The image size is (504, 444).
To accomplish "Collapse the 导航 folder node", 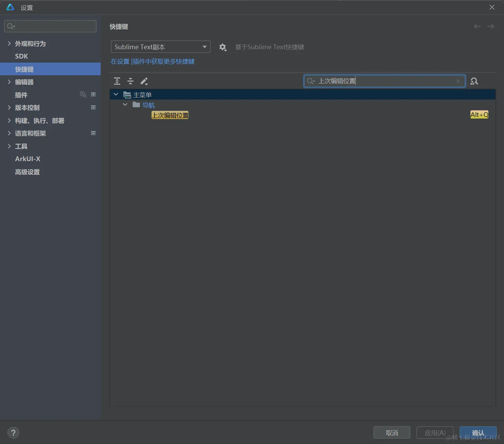I will [125, 105].
